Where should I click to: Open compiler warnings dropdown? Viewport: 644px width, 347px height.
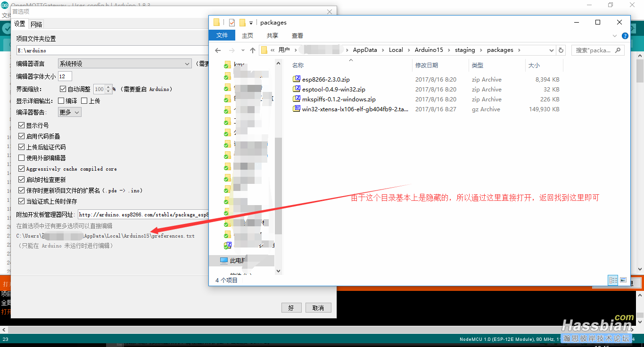click(70, 112)
